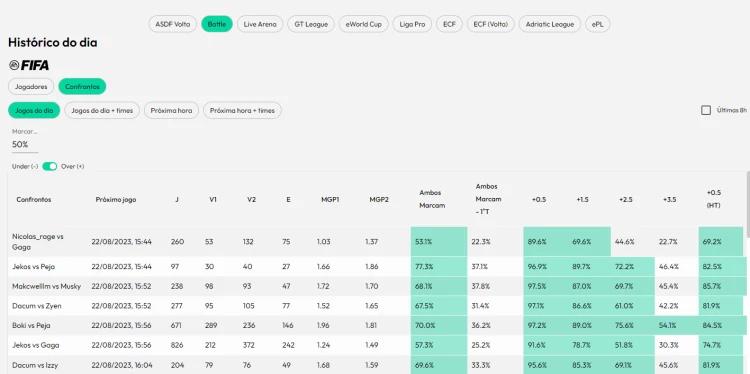
Task: Toggle the Under/Over switch
Action: 50,166
